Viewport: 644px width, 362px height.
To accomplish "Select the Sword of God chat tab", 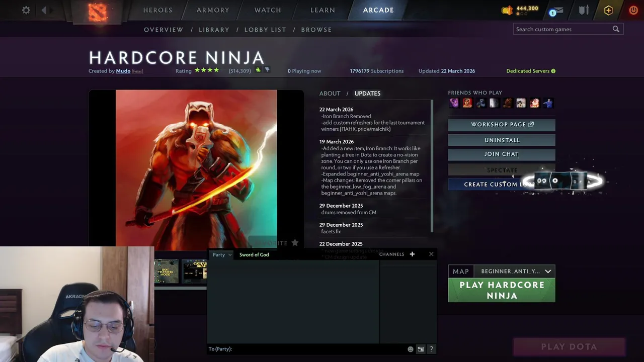I will click(254, 255).
